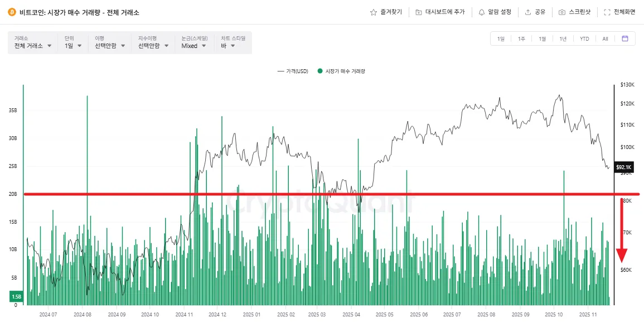Viewport: 644px width, 322px height.
Task: Click the All time range button
Action: click(605, 39)
